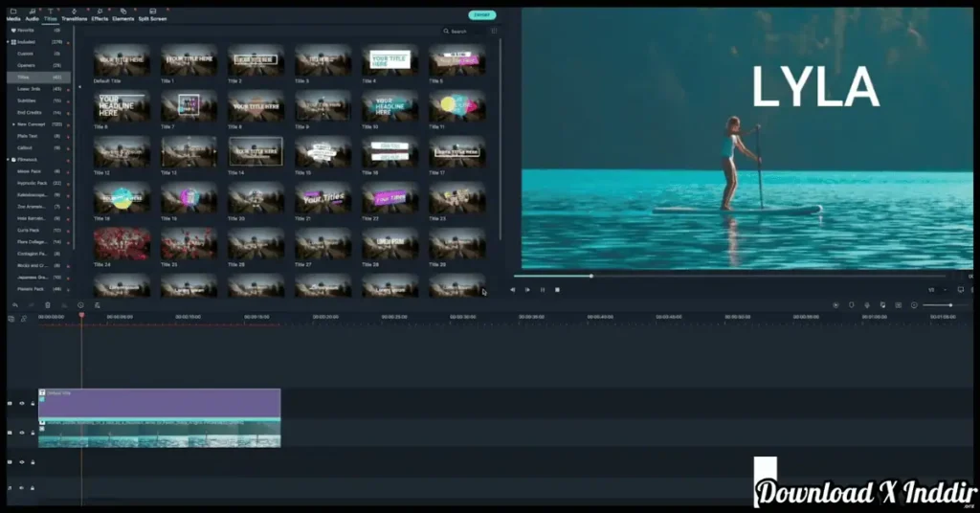This screenshot has height=513, width=980.
Task: Click the zoom out minus icon
Action: 914,305
